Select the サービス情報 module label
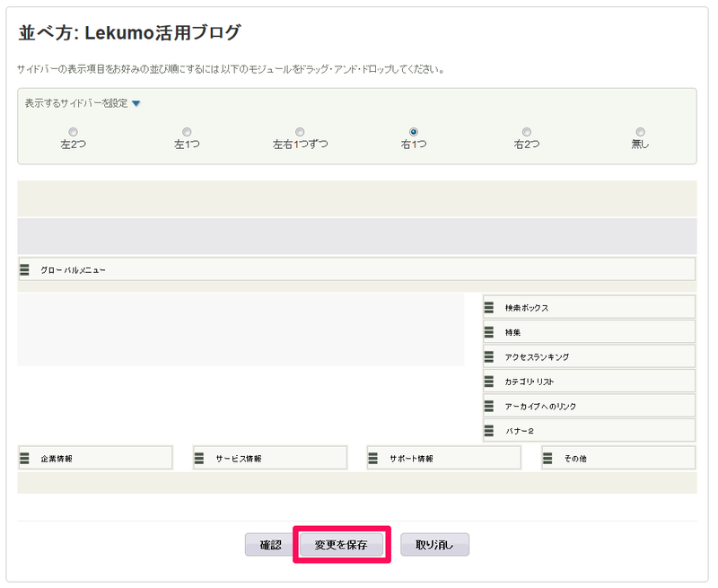Screen dimensions: 718x588 [x=239, y=459]
